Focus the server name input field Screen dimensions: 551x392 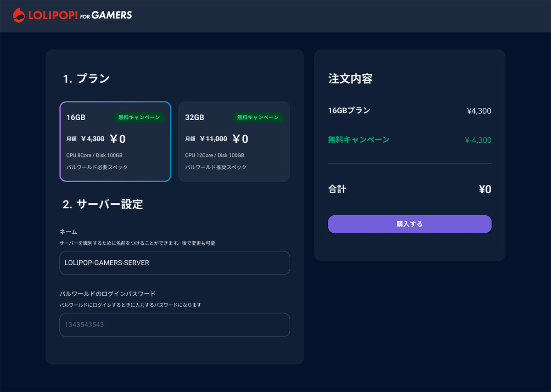174,263
